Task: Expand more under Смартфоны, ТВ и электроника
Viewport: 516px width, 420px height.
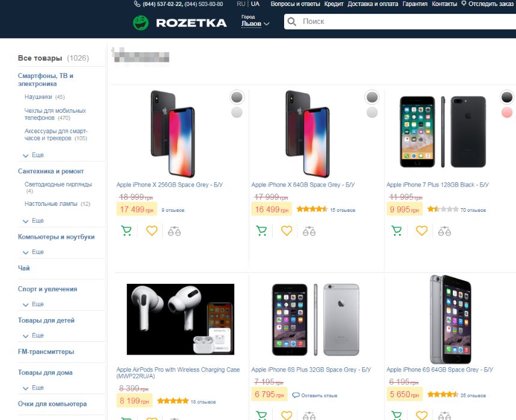Action: click(x=34, y=155)
